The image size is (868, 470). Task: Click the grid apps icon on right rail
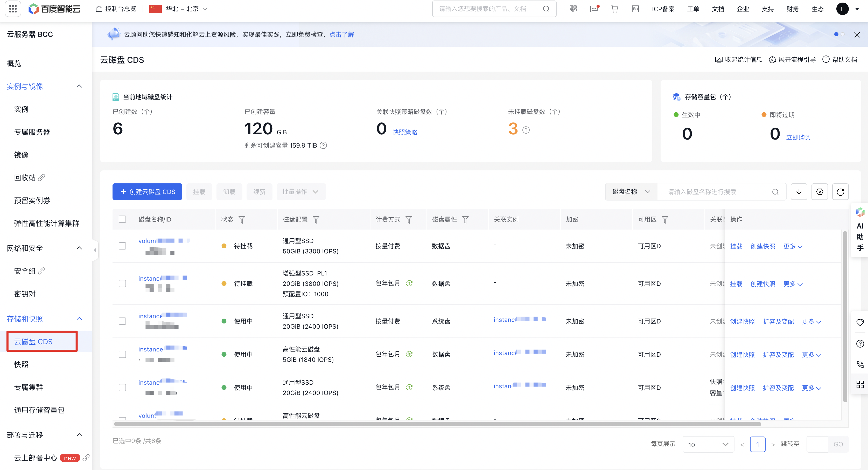[860, 384]
